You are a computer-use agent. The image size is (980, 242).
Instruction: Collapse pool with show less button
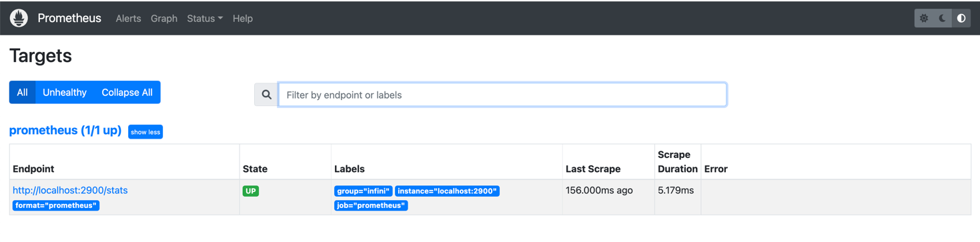point(145,132)
